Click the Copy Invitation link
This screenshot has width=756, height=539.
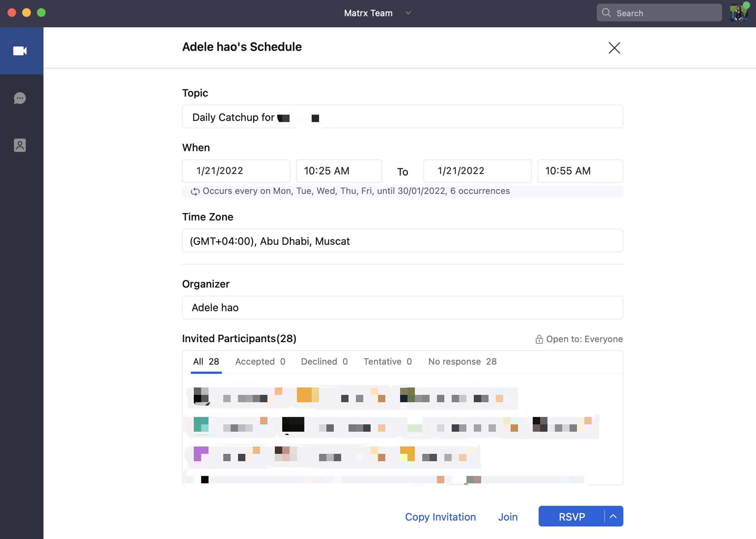(x=440, y=517)
